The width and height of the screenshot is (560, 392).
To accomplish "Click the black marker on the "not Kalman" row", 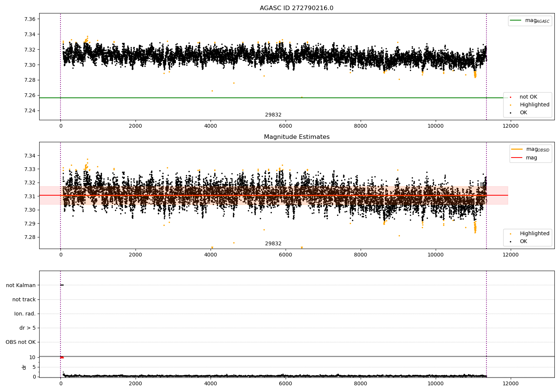I will coord(62,285).
